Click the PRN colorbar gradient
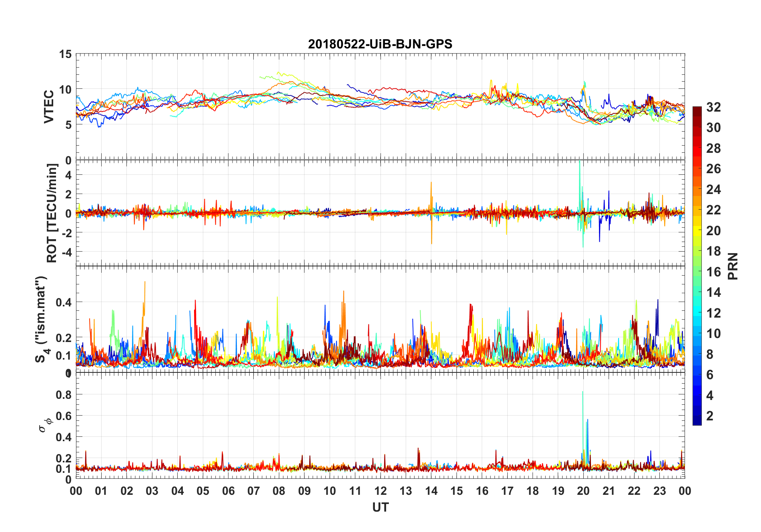761x532 pixels. point(697,266)
